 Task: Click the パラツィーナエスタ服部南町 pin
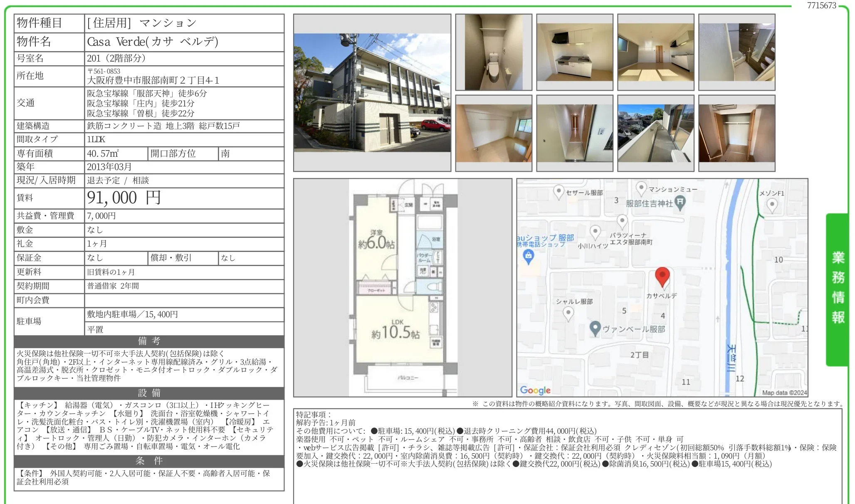coord(622,221)
